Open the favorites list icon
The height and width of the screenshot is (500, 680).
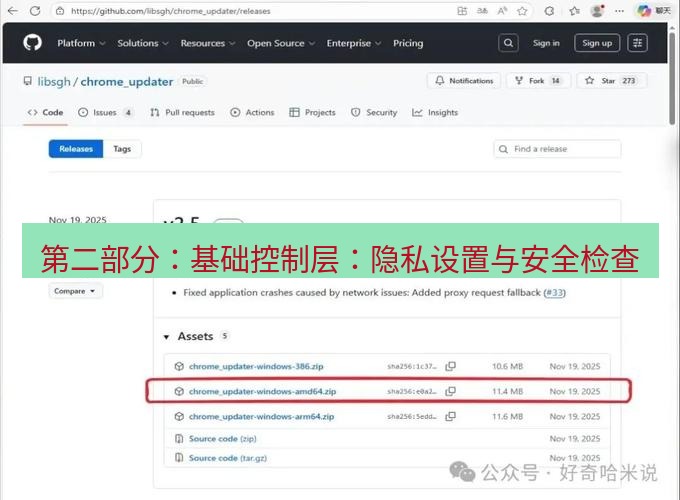coord(574,11)
